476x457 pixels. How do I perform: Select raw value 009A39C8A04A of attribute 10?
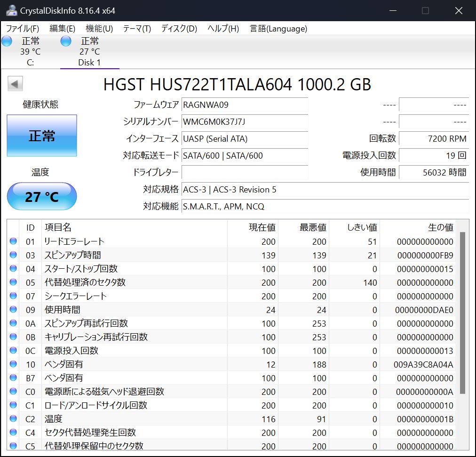[423, 365]
